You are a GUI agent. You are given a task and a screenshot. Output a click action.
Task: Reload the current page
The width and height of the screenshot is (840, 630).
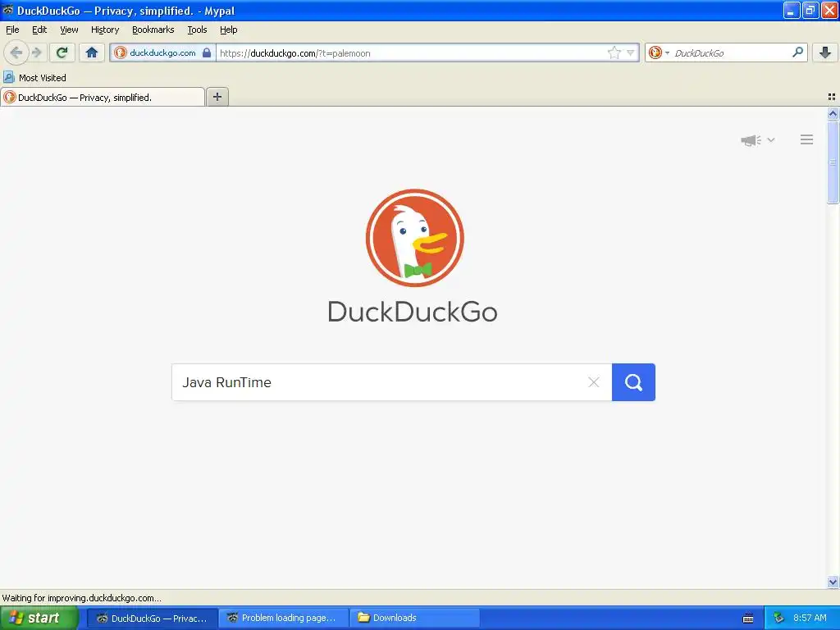coord(62,52)
